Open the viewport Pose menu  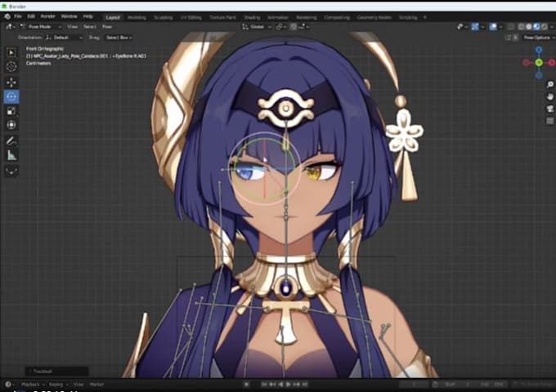(107, 27)
